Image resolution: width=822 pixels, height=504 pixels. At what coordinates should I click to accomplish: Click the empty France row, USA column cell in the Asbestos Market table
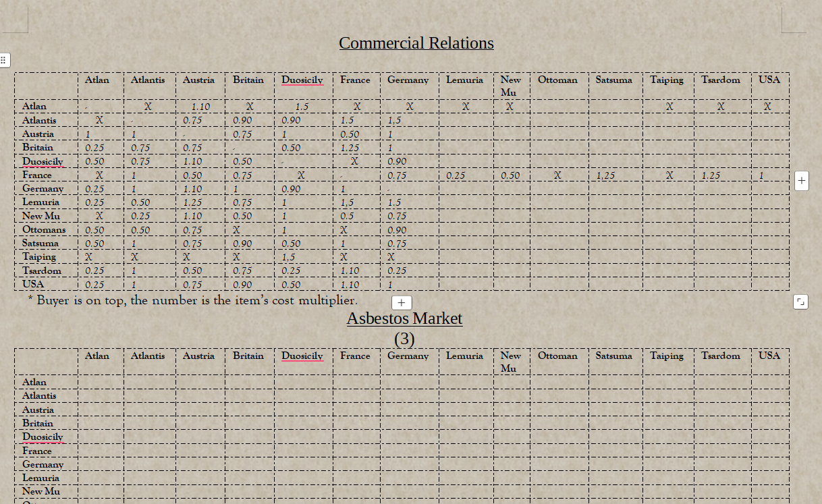click(770, 451)
